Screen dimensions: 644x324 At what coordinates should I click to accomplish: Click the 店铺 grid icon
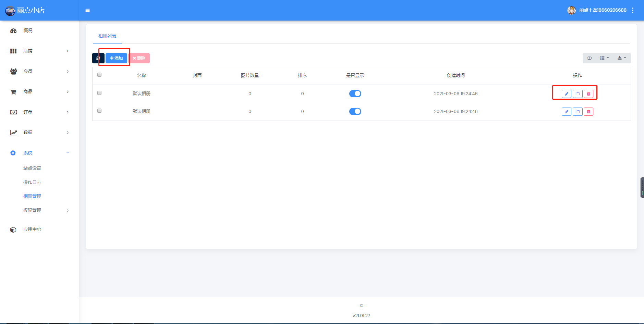(13, 51)
